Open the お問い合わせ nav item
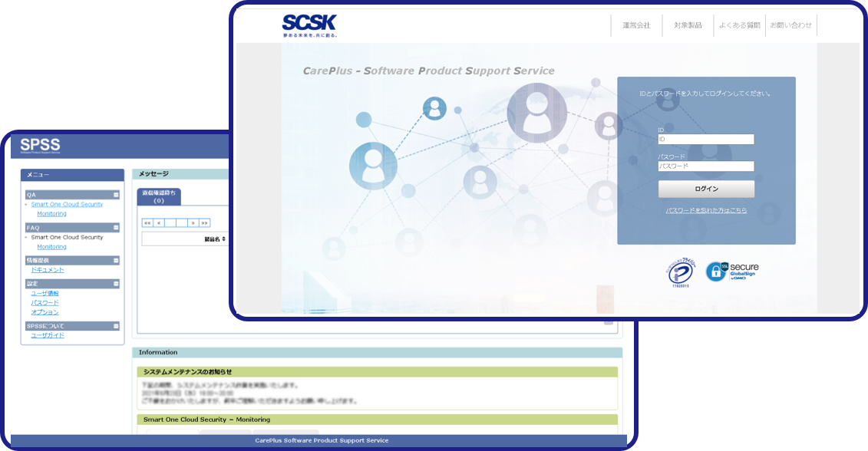This screenshot has width=868, height=451. point(790,25)
